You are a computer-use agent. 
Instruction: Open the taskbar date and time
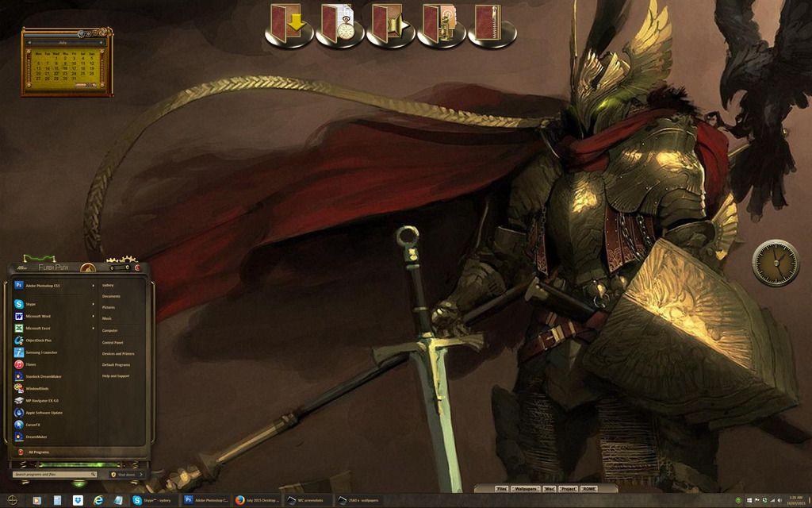796,500
